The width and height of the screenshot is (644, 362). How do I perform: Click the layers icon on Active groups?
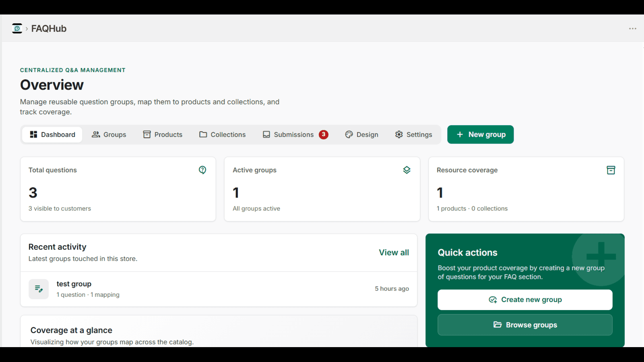[x=407, y=170]
